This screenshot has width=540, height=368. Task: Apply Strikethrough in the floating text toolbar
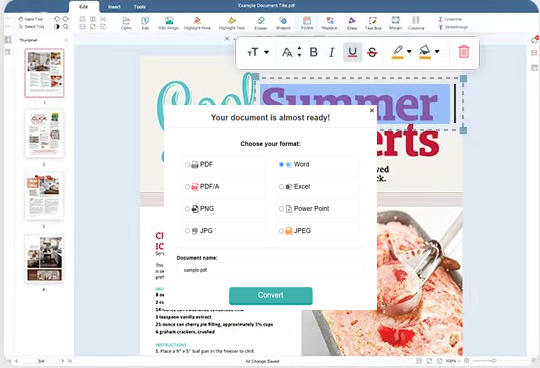(x=372, y=52)
